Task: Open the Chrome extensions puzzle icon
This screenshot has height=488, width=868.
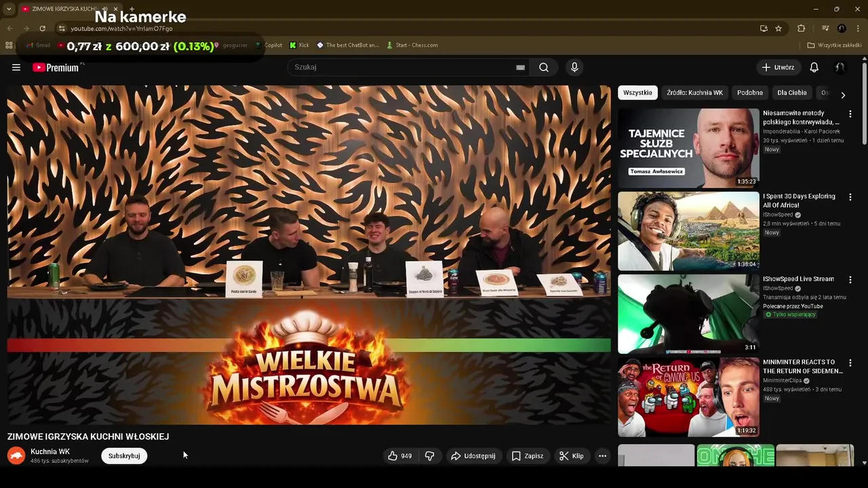Action: [x=802, y=28]
